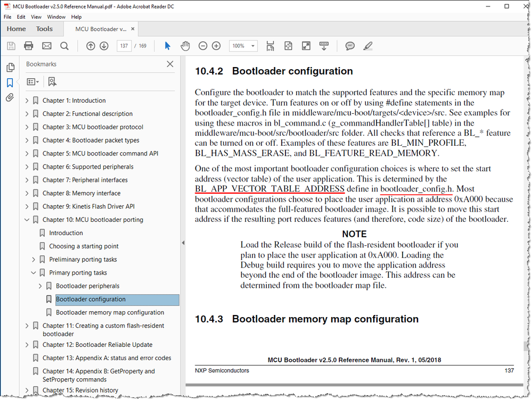Image resolution: width=532 pixels, height=399 pixels.
Task: Open the Attachments panel
Action: click(x=10, y=97)
